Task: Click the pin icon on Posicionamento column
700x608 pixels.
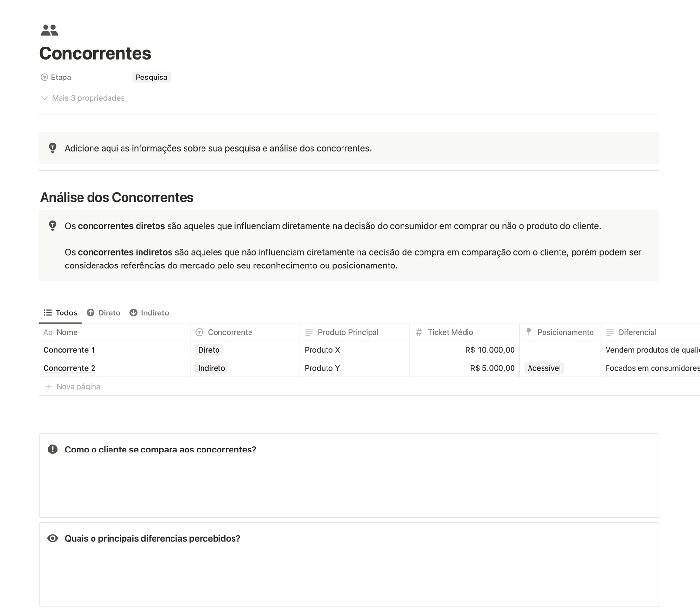Action: click(528, 332)
